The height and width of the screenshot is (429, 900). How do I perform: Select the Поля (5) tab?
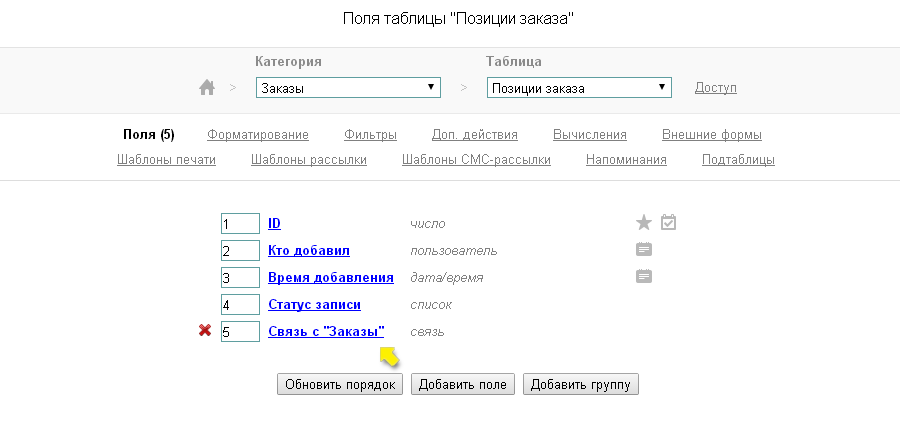[x=149, y=135]
